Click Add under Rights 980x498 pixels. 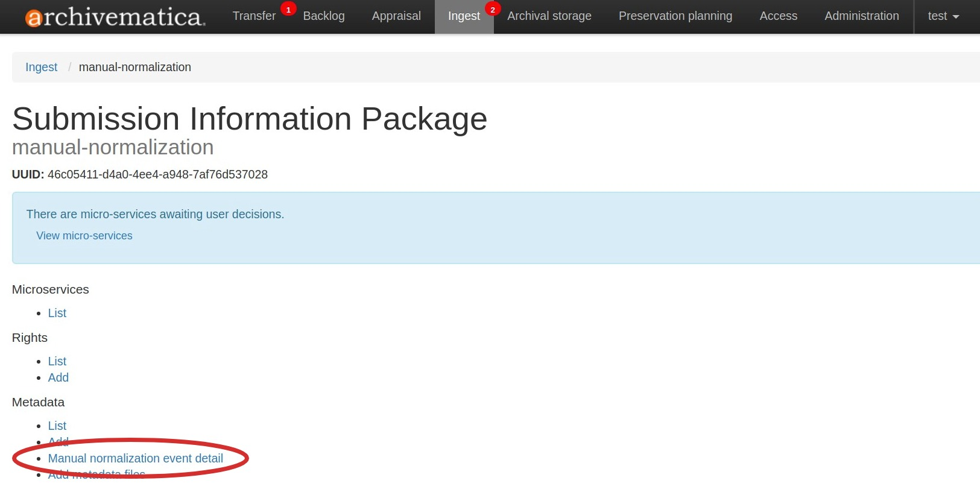[58, 377]
